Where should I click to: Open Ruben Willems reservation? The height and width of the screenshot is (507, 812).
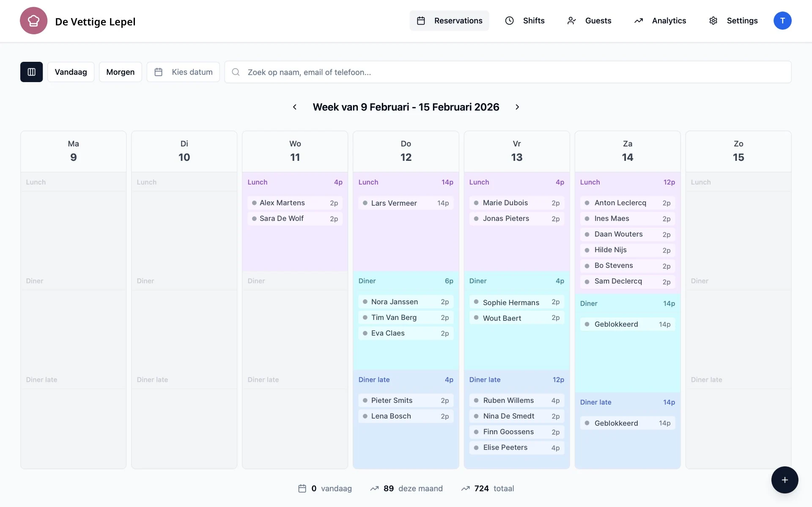517,400
